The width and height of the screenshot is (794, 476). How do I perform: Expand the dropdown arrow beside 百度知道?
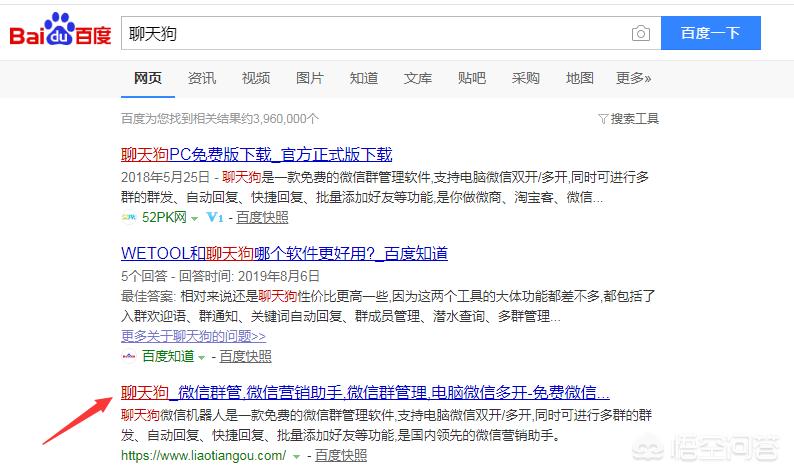201,356
